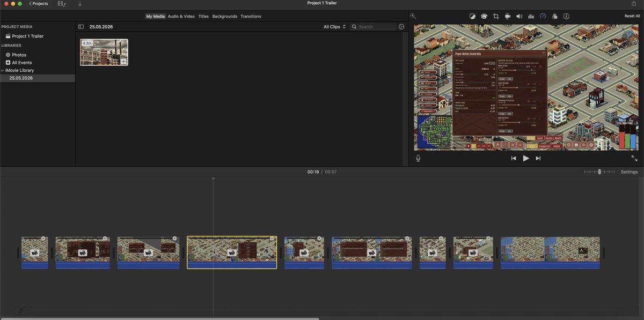Toggle the media browser button in the toolbar
Viewport: 644px width, 320px height.
point(62,4)
